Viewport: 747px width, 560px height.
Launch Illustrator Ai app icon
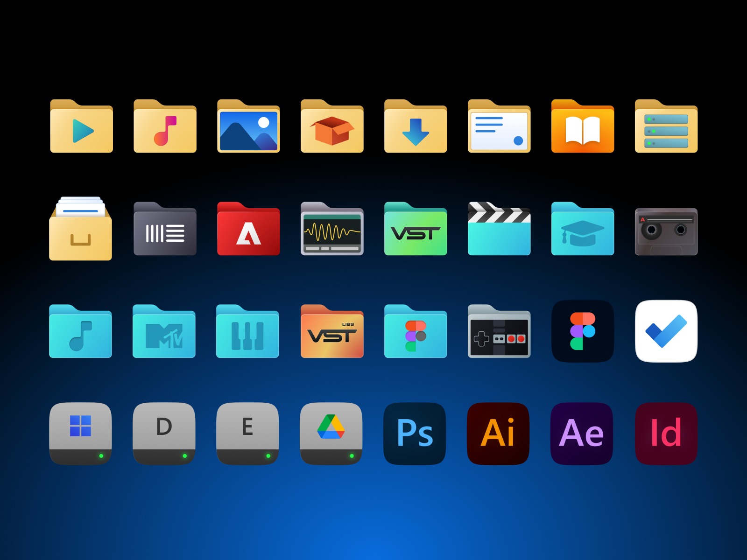(499, 434)
